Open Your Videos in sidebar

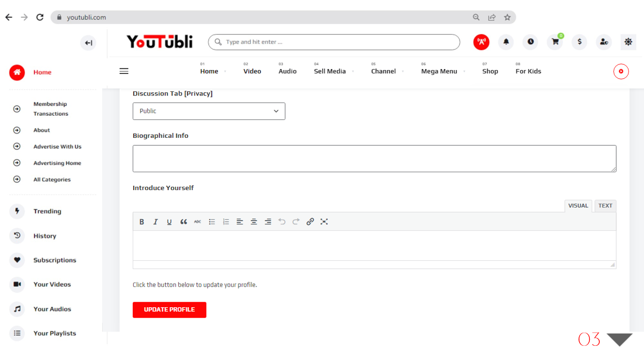pyautogui.click(x=52, y=284)
